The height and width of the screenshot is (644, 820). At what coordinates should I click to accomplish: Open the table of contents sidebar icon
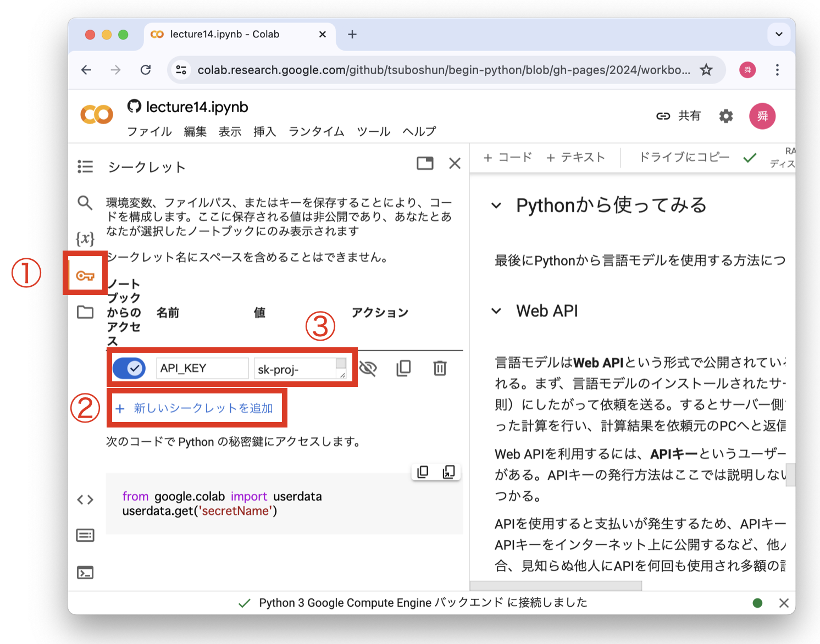tap(85, 166)
